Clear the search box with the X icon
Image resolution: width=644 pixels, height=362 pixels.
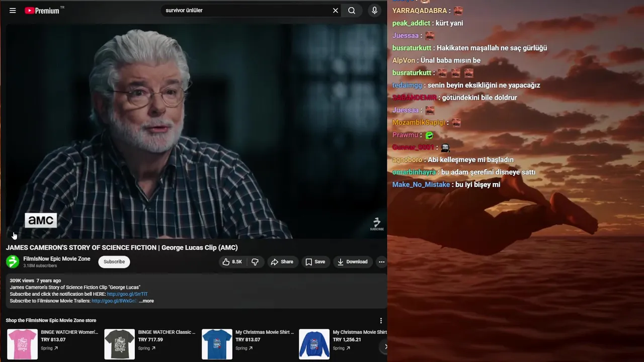336,11
